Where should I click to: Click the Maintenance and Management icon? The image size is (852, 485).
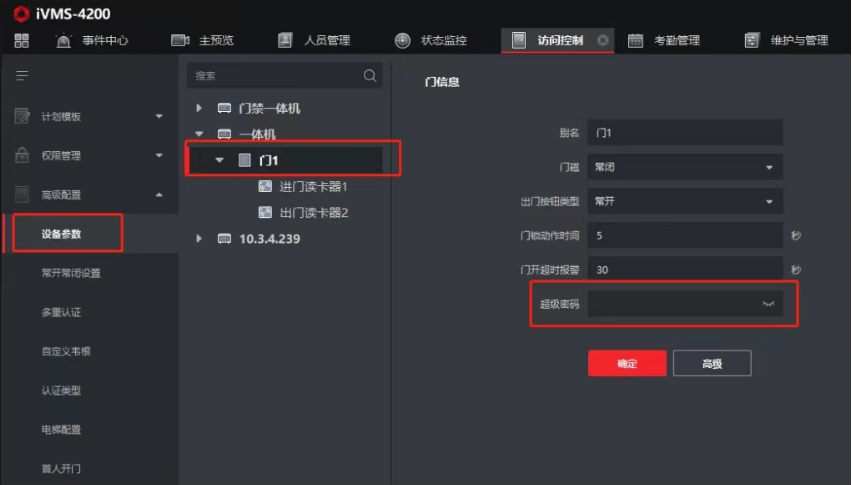tap(751, 40)
